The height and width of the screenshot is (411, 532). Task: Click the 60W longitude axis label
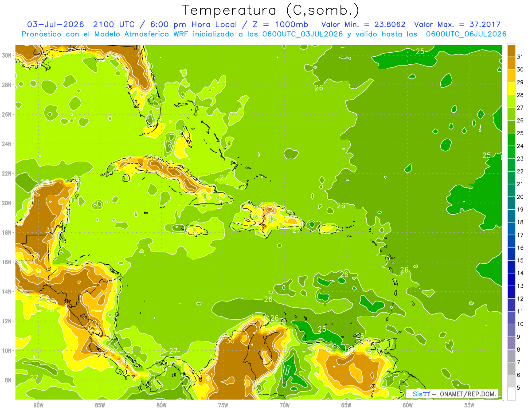coord(408,405)
